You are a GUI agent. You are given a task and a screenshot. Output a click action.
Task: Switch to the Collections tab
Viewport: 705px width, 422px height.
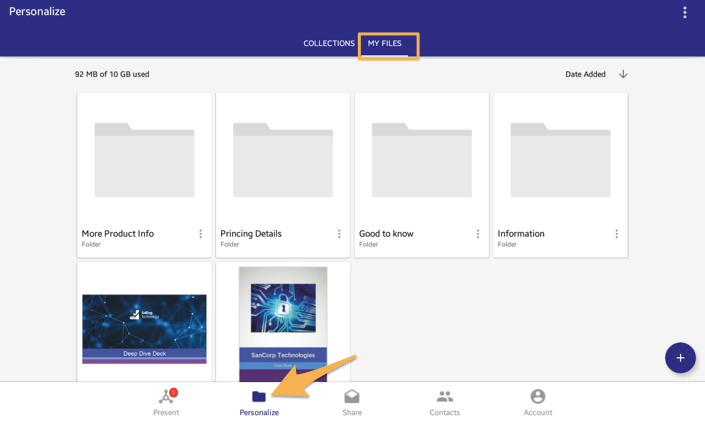pyautogui.click(x=329, y=43)
